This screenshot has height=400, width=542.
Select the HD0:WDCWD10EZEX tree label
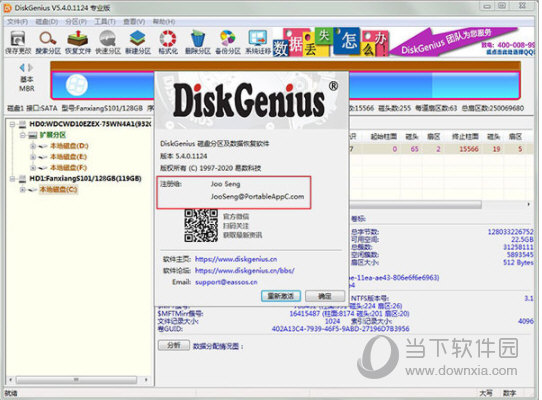tap(90, 124)
